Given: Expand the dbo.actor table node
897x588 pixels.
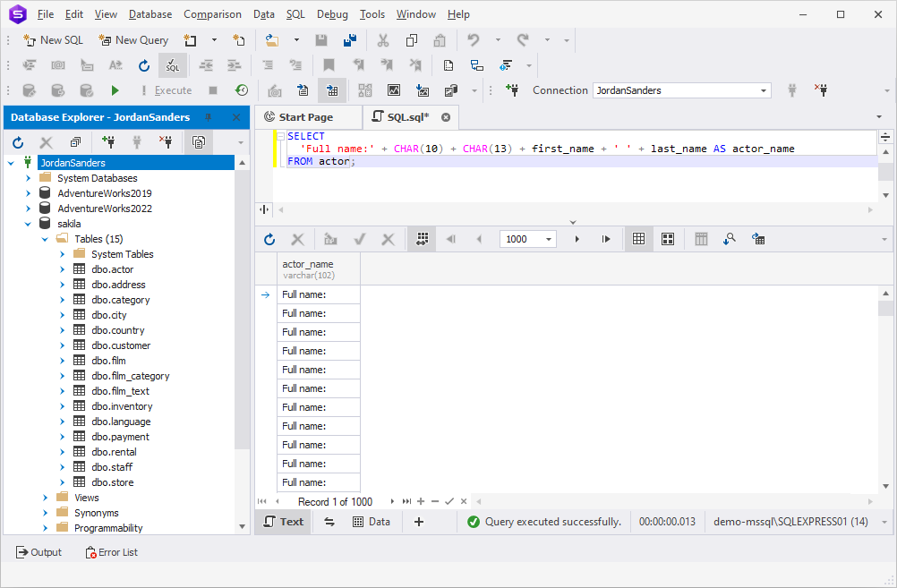Looking at the screenshot, I should (63, 269).
